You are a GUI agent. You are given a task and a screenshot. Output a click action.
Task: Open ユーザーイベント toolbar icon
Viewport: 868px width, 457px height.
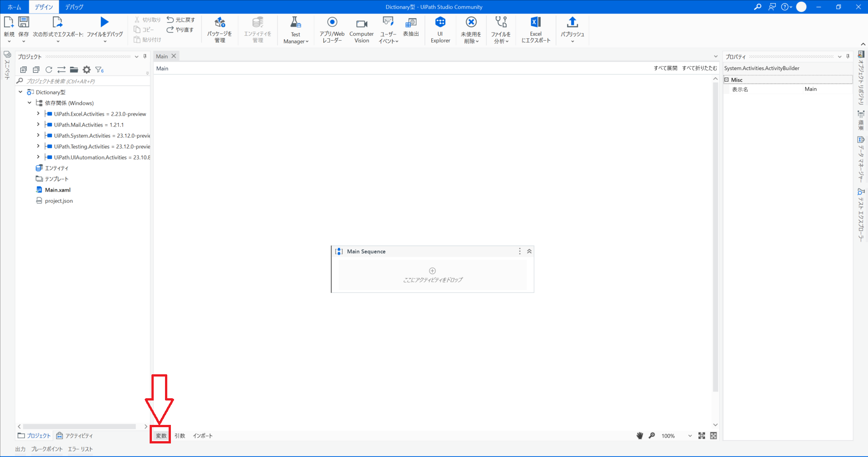(x=388, y=22)
